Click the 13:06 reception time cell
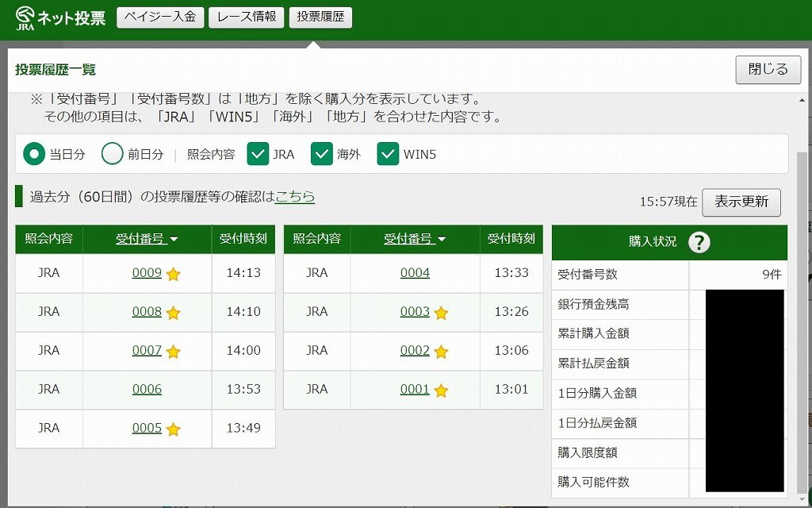The height and width of the screenshot is (508, 812). point(511,351)
